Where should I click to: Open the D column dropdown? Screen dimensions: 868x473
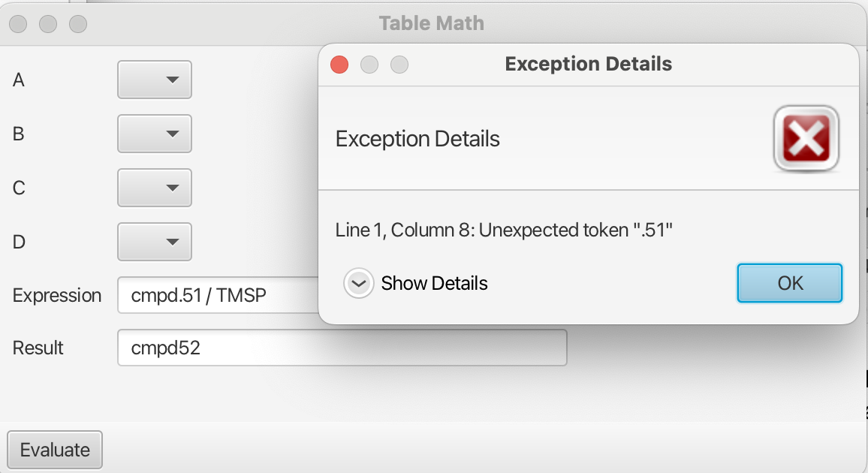tap(155, 242)
